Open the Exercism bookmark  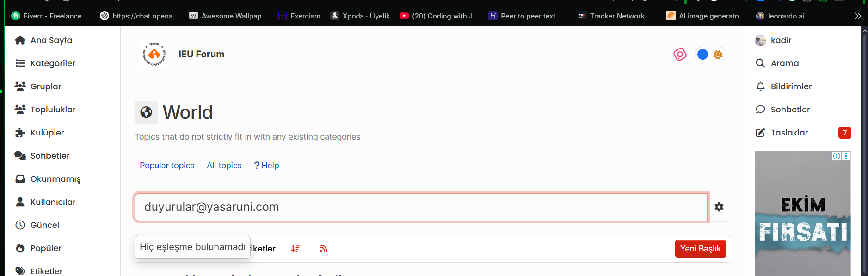pyautogui.click(x=299, y=16)
